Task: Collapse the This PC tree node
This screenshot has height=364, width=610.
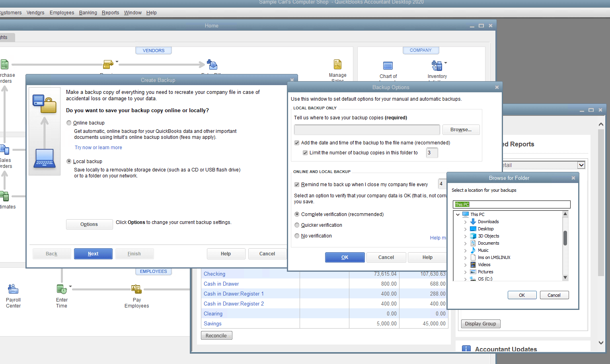Action: tap(458, 214)
